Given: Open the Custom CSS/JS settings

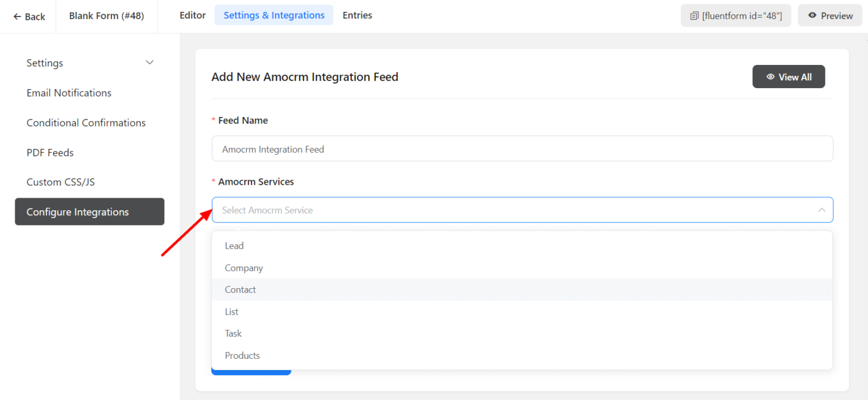Looking at the screenshot, I should click(60, 181).
